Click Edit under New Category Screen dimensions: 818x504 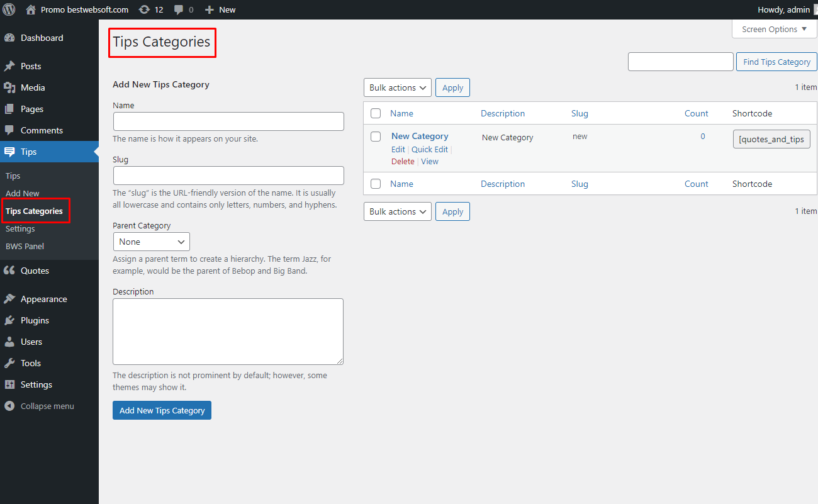(x=398, y=149)
